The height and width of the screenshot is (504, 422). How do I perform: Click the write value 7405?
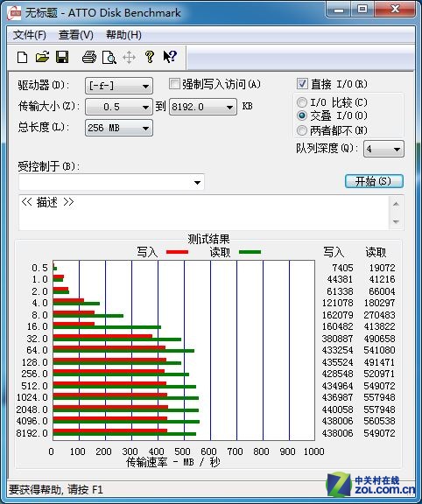342,268
